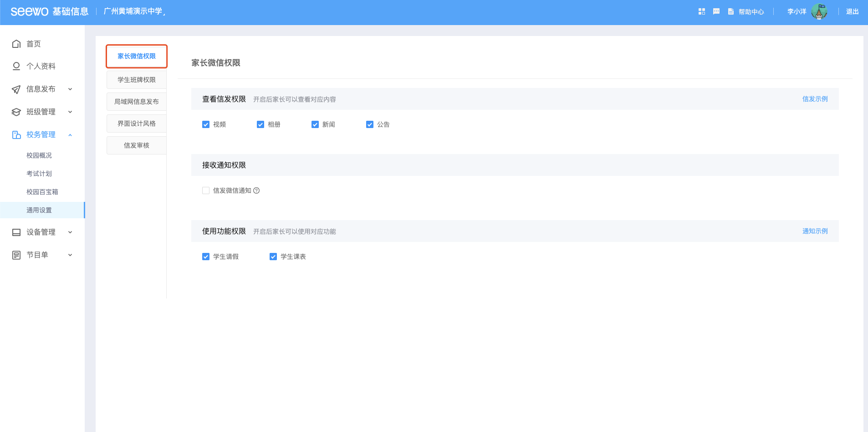Viewport: 868px width, 432px height.
Task: Expand the 班级管理 menu chevron
Action: tap(70, 112)
